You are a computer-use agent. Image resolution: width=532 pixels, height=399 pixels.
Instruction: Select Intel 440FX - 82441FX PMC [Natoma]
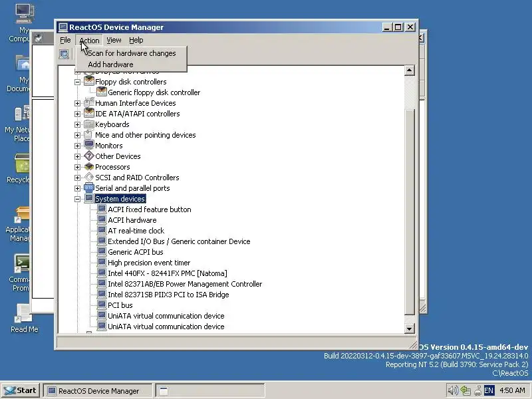[x=168, y=273]
